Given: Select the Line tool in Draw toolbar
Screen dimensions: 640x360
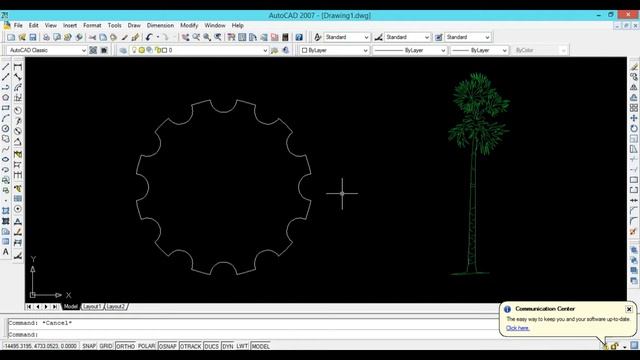Looking at the screenshot, I should [6, 67].
